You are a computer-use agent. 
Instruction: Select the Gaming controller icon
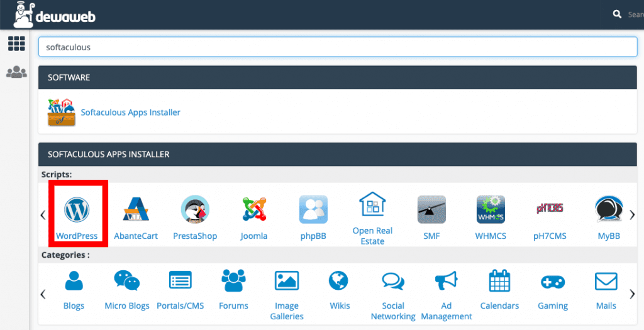553,282
